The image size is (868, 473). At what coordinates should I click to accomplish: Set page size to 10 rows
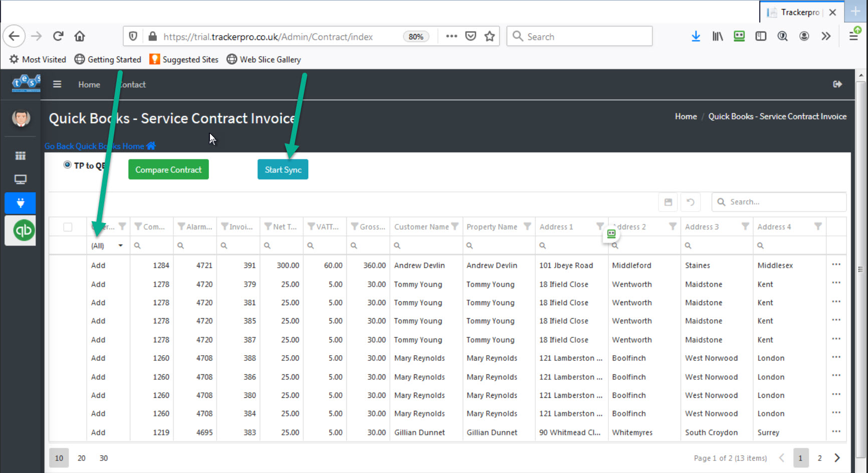click(59, 458)
